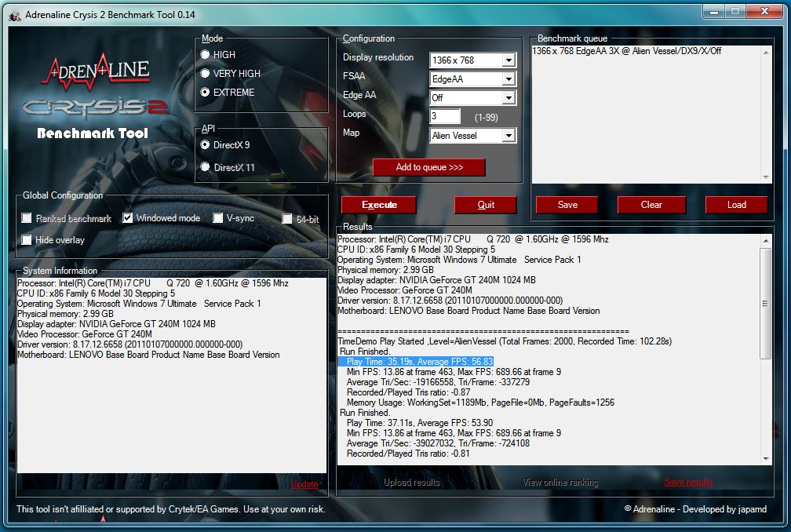Select the DirectX 9 API option
The height and width of the screenshot is (532, 791).
point(205,145)
